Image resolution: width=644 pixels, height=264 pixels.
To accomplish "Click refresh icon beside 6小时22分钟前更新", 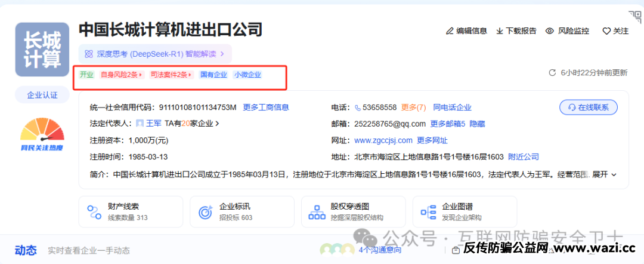I will (552, 73).
